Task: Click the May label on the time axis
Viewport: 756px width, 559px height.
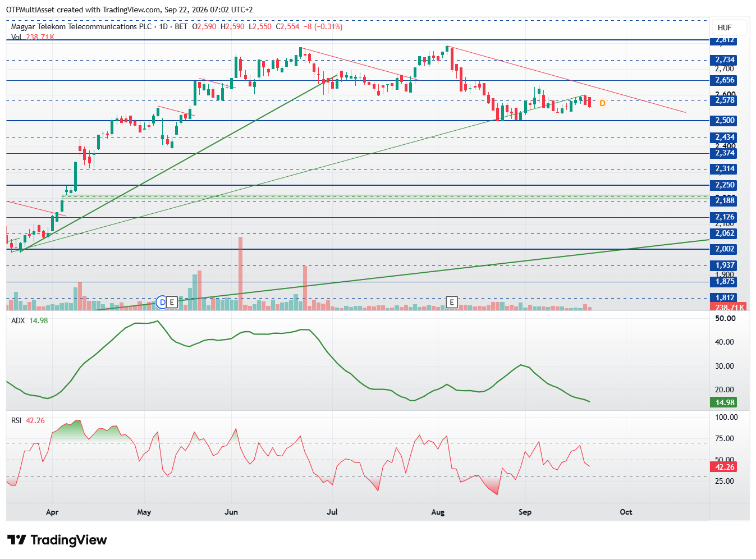Action: click(144, 512)
